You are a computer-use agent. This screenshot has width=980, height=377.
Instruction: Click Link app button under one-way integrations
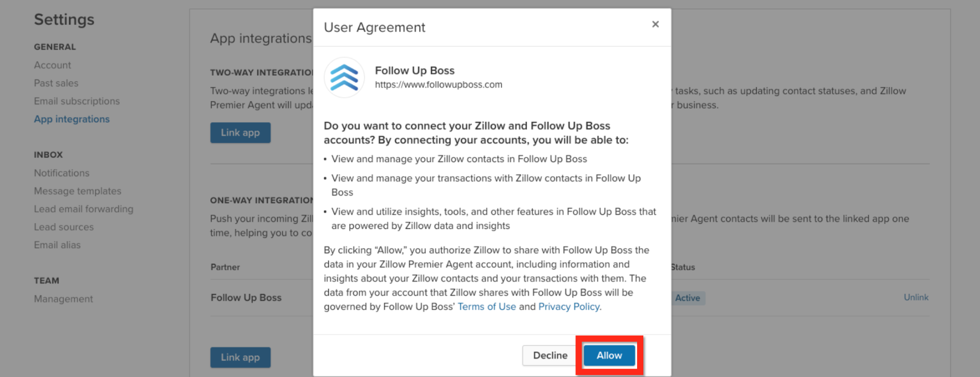(x=240, y=357)
